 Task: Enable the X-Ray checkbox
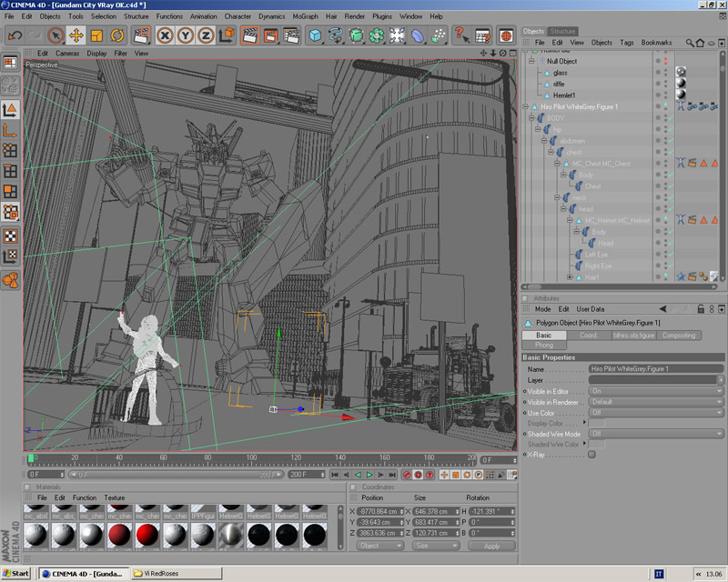591,455
